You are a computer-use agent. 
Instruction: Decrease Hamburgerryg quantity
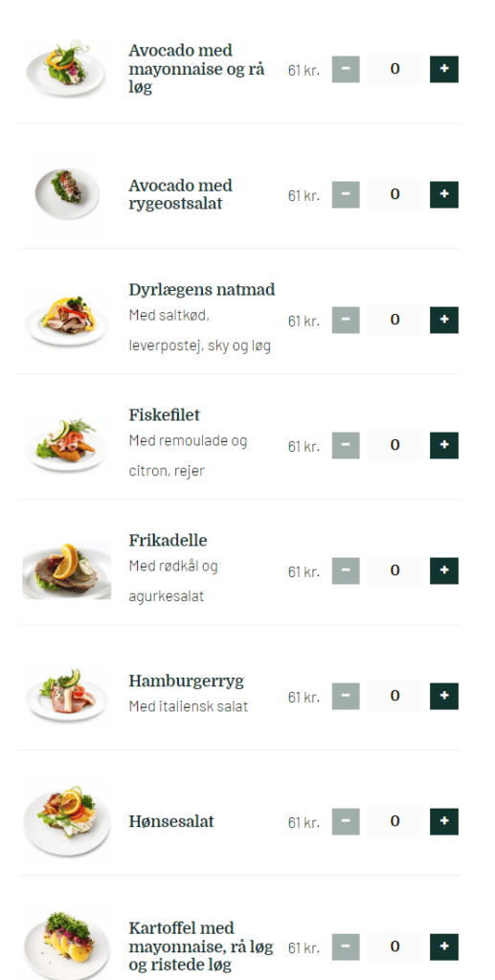tap(346, 696)
